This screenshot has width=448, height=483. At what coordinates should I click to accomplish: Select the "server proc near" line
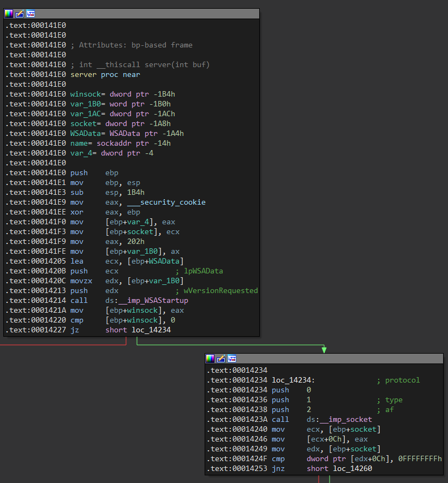click(105, 75)
